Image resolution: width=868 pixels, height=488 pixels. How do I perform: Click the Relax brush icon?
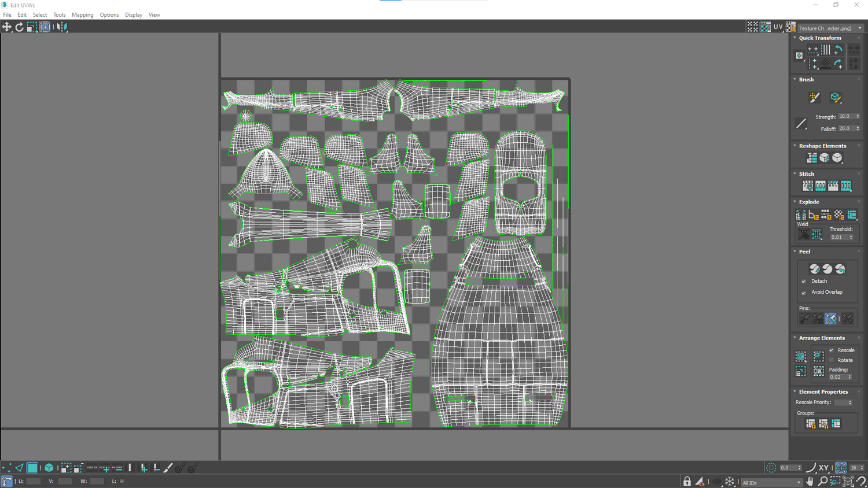835,98
